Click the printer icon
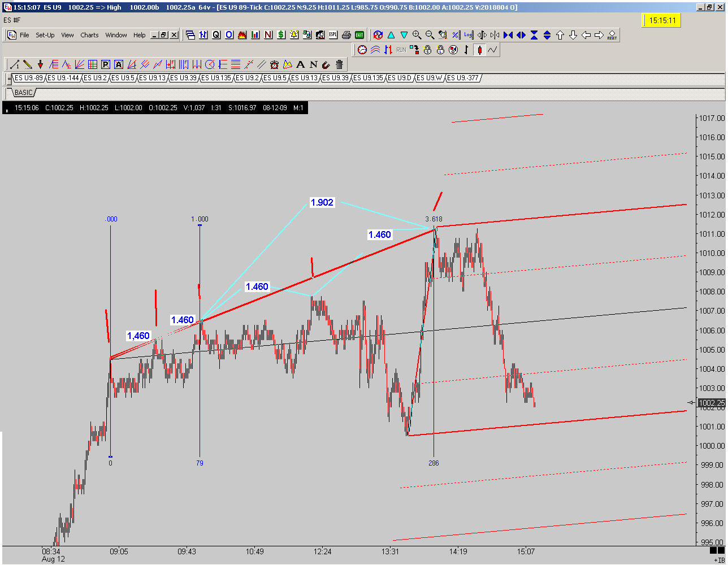 [x=346, y=35]
